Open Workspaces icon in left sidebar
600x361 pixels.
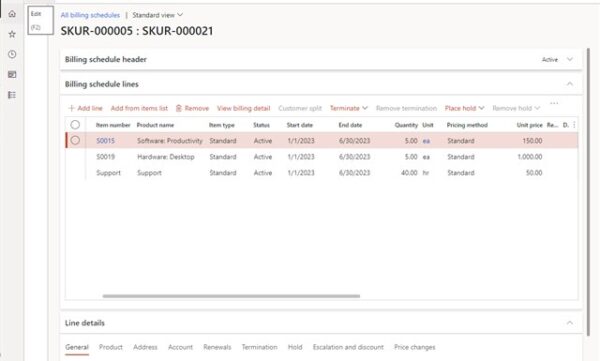[12, 75]
